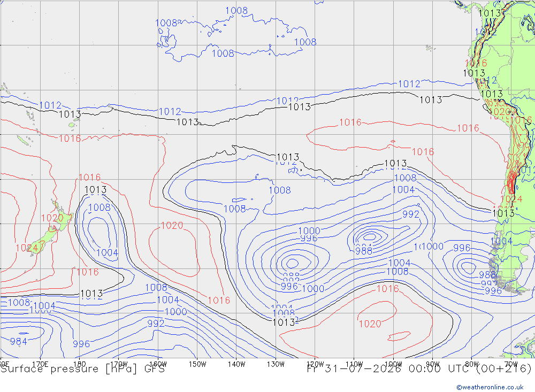Click the 992 isobar label near 100W
This screenshot has width=535, height=392.
411,214
